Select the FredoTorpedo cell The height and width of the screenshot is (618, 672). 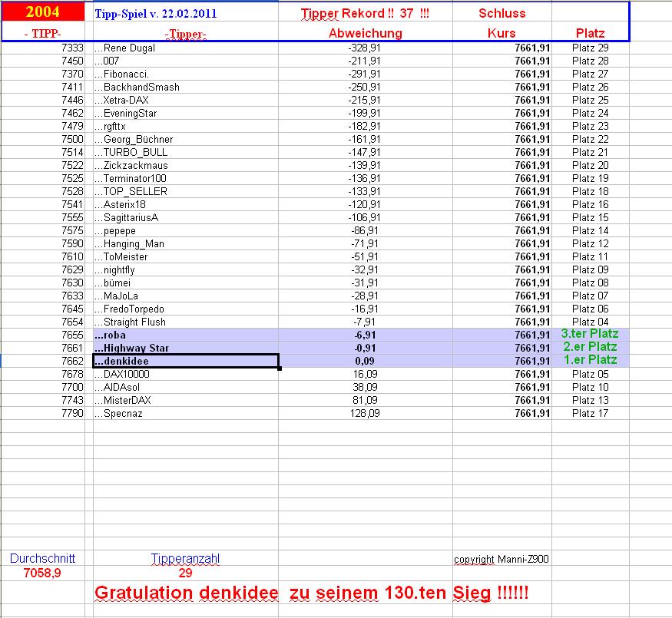186,309
